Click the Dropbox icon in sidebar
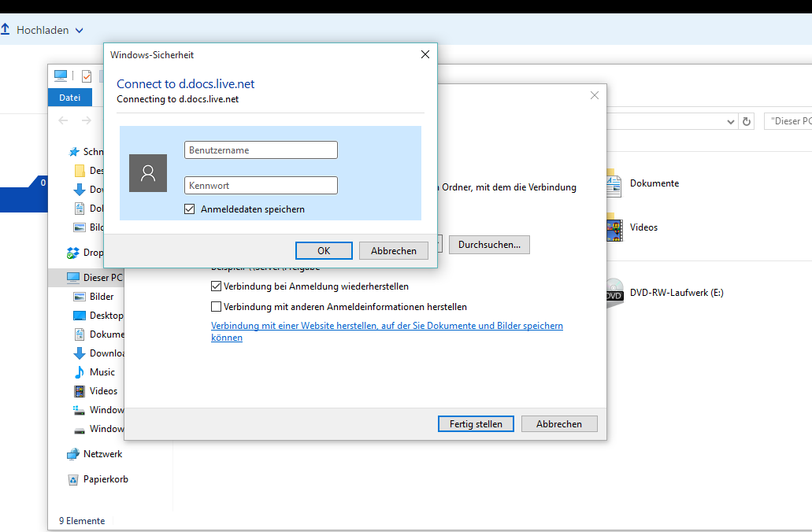Image resolution: width=812 pixels, height=532 pixels. pos(73,253)
